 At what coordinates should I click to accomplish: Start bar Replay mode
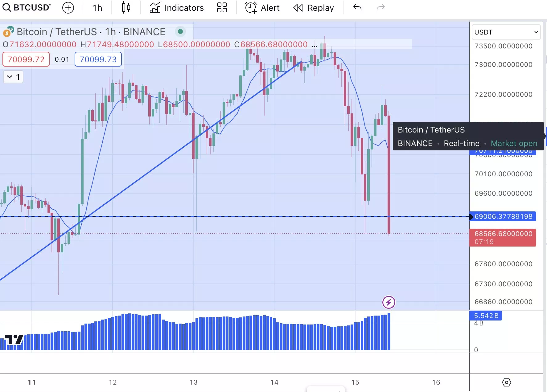[x=314, y=8]
